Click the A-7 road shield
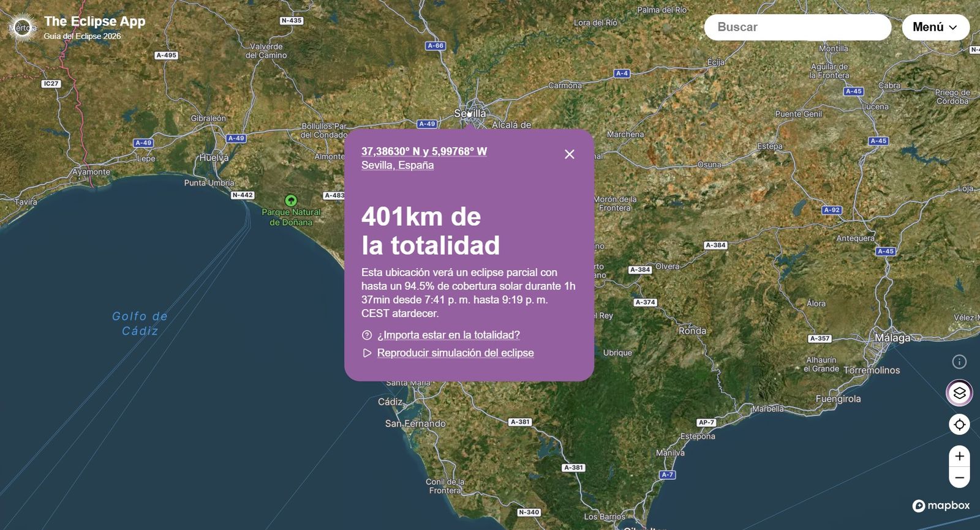 pyautogui.click(x=667, y=475)
